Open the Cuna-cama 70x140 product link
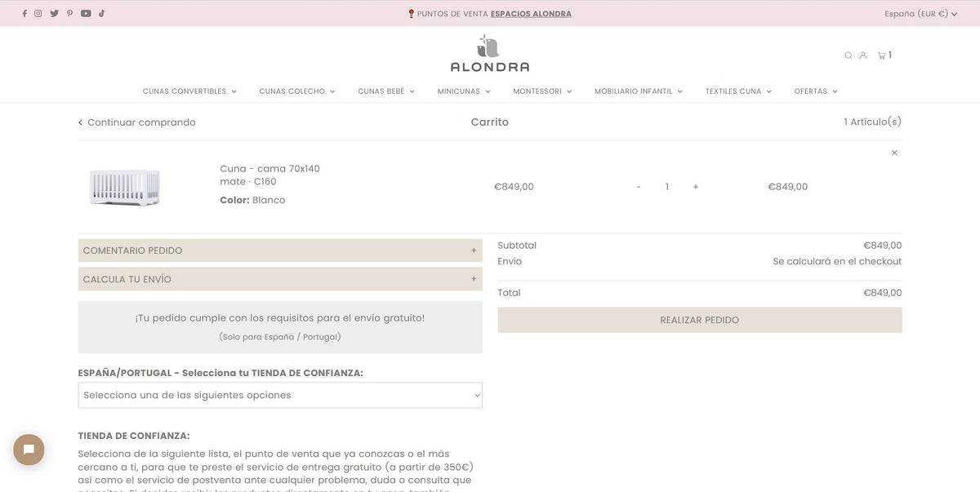The width and height of the screenshot is (980, 492). 269,175
